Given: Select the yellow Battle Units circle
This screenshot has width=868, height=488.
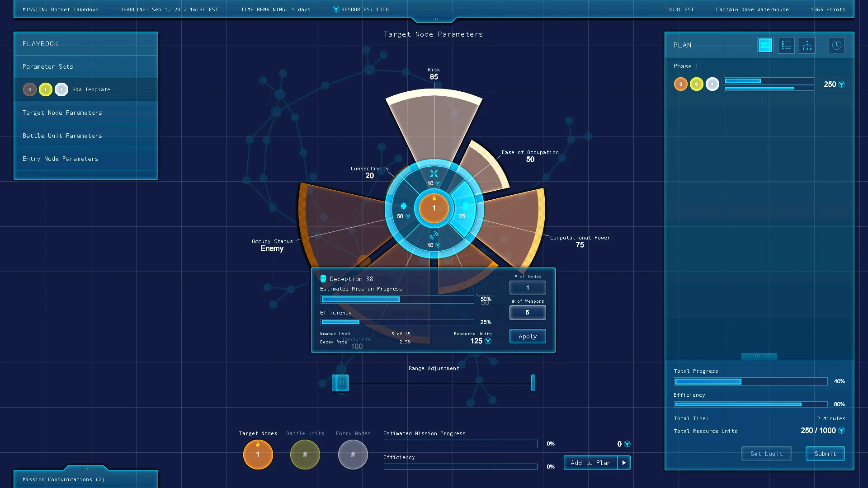Looking at the screenshot, I should [305, 454].
